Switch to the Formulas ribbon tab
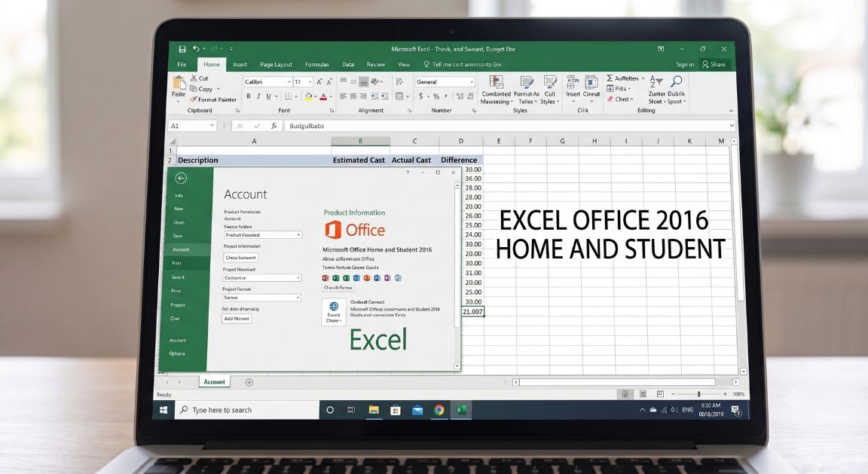The height and width of the screenshot is (474, 868). 316,64
